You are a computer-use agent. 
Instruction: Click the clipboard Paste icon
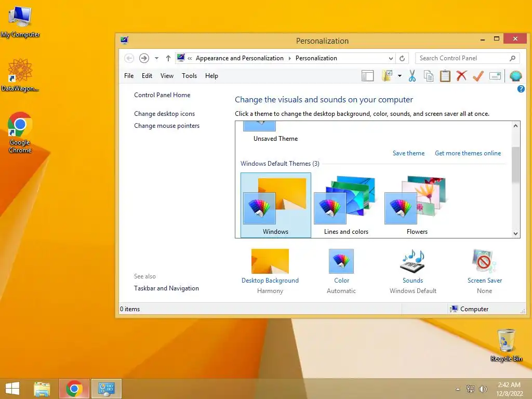pos(445,76)
